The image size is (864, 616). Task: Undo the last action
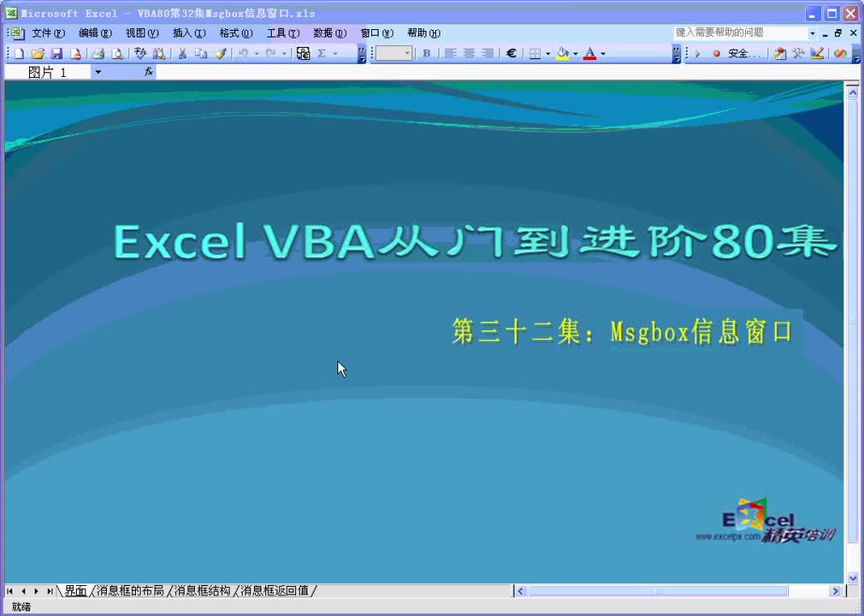pyautogui.click(x=243, y=53)
